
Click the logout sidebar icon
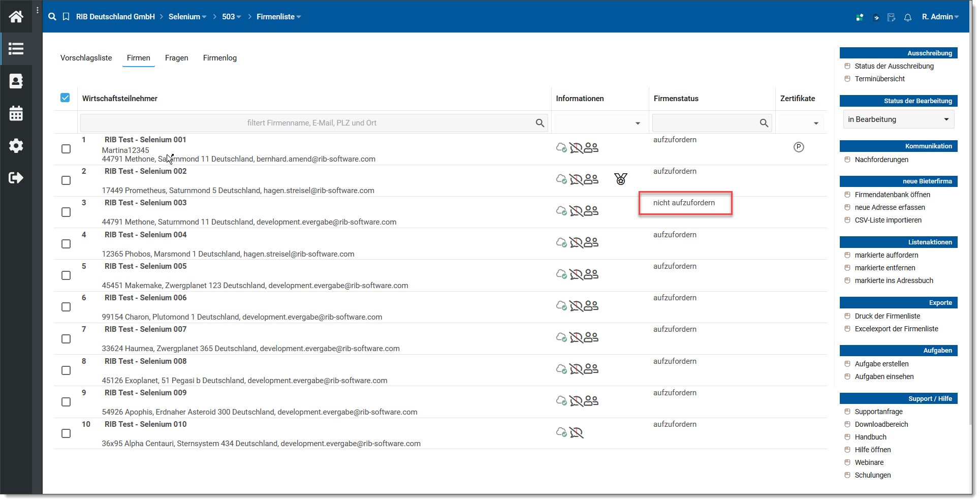[16, 178]
